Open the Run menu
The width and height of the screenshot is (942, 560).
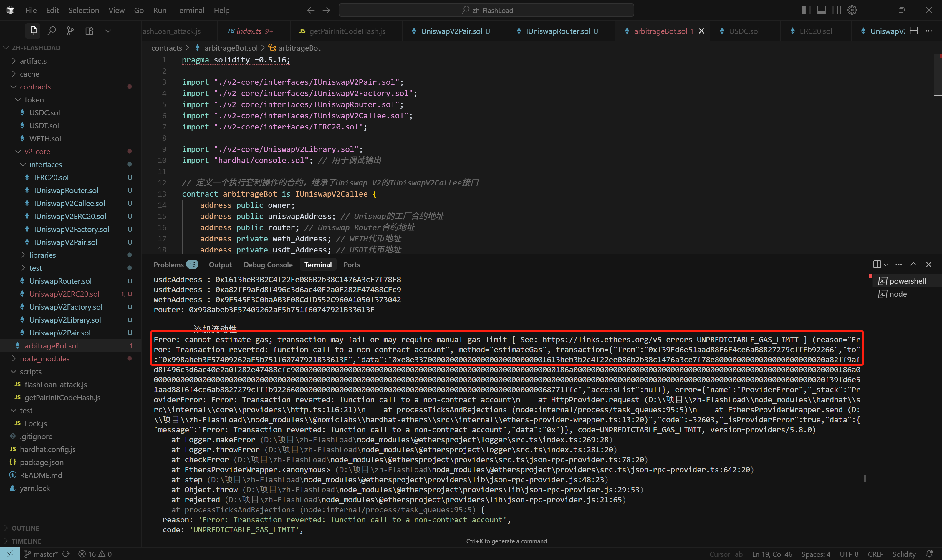(x=160, y=10)
